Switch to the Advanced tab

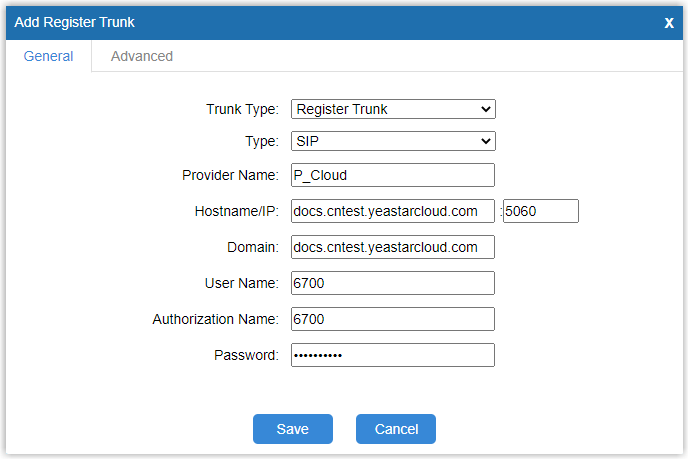point(141,57)
